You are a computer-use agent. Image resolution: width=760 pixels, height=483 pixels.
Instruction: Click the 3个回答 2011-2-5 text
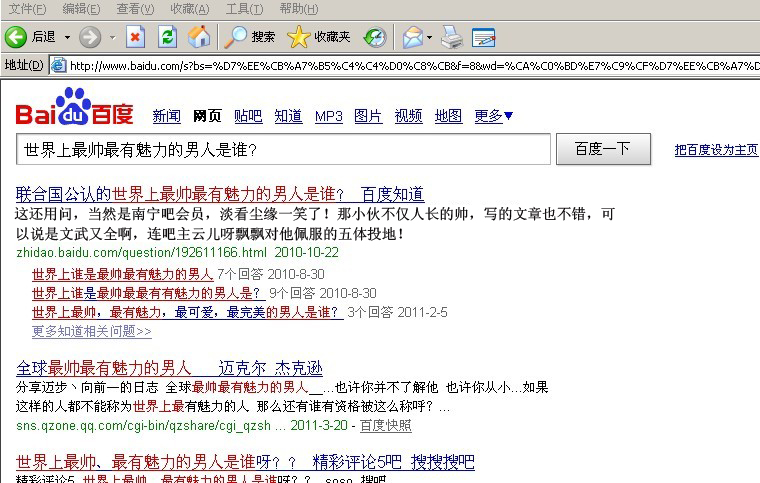point(397,312)
